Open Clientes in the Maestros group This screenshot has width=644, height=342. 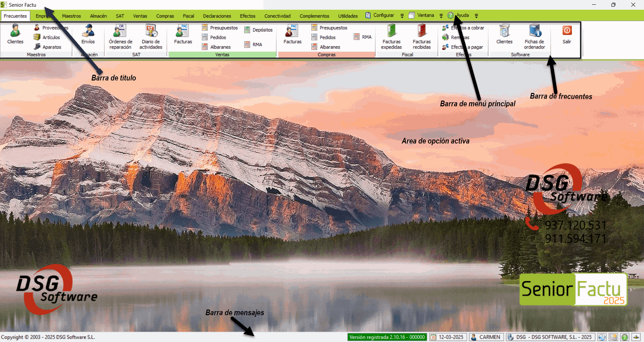pyautogui.click(x=15, y=34)
